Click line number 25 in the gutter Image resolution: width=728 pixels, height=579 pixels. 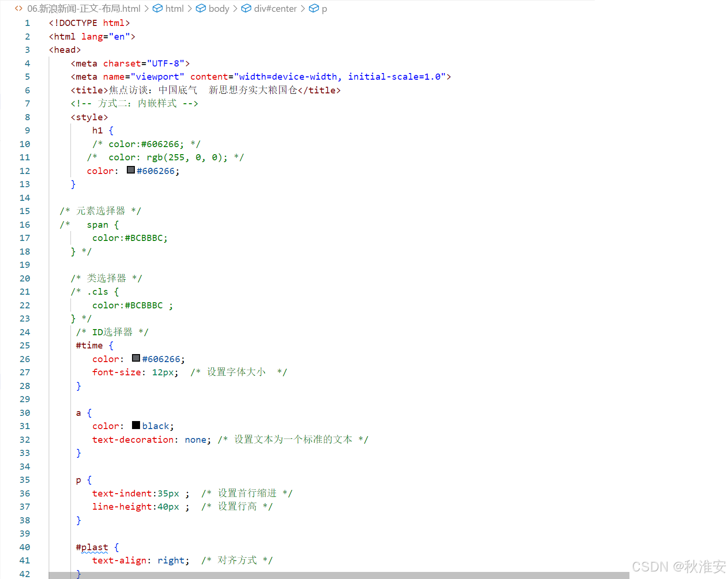[x=25, y=346]
